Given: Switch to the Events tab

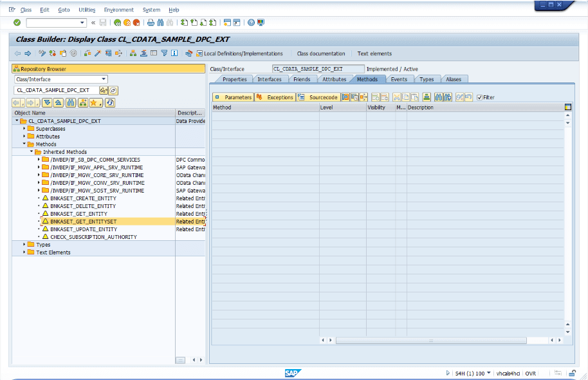Looking at the screenshot, I should (399, 79).
